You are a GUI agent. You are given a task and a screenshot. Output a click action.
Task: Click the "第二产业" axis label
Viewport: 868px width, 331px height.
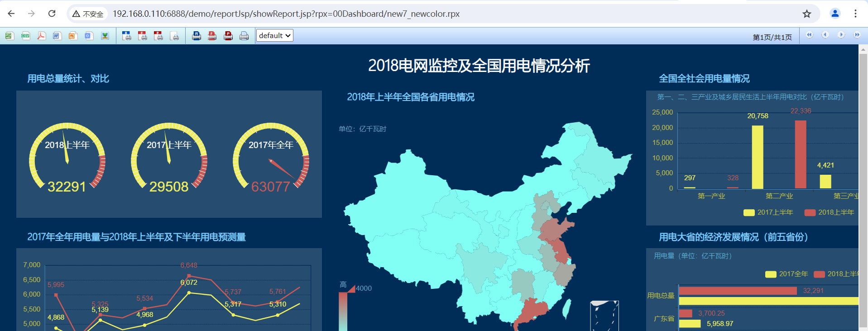[779, 196]
